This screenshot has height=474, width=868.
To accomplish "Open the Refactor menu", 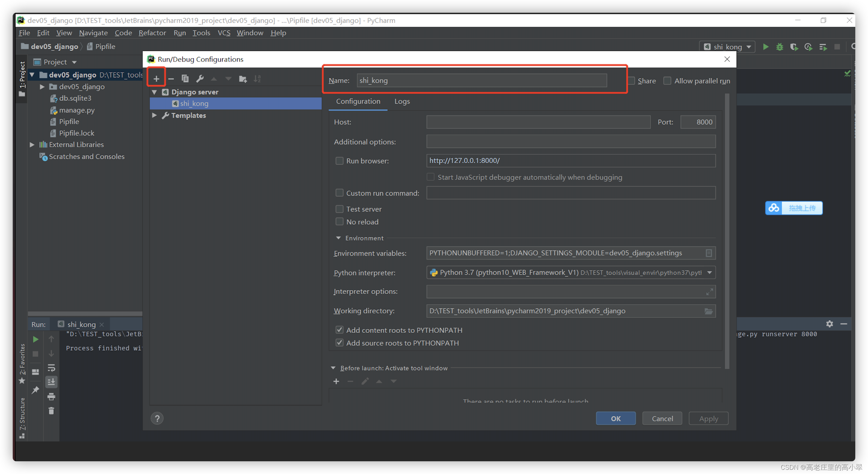I will pos(152,33).
